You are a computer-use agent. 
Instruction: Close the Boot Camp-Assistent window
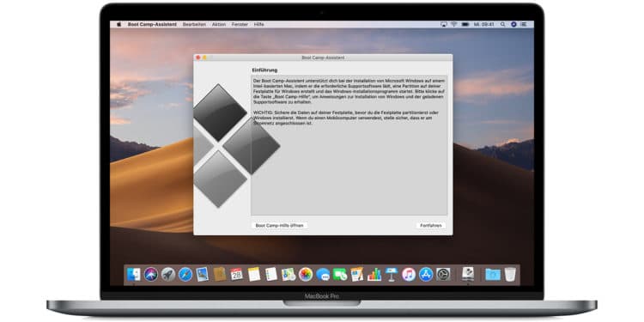pos(198,58)
